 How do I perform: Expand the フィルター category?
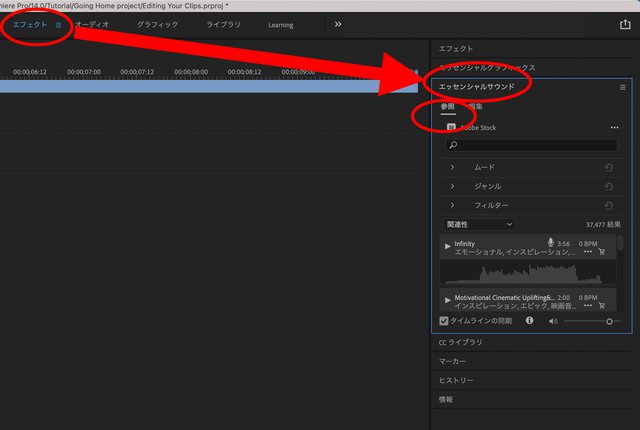pyautogui.click(x=453, y=205)
